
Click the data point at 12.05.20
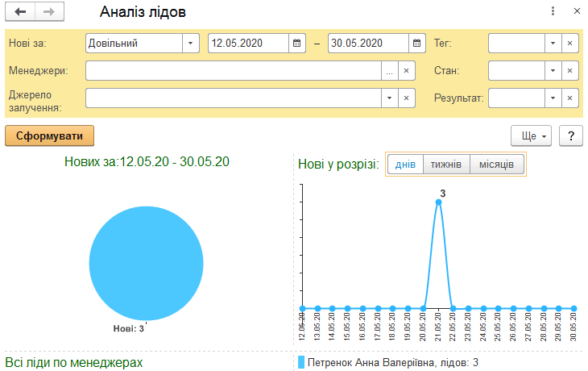(x=303, y=309)
